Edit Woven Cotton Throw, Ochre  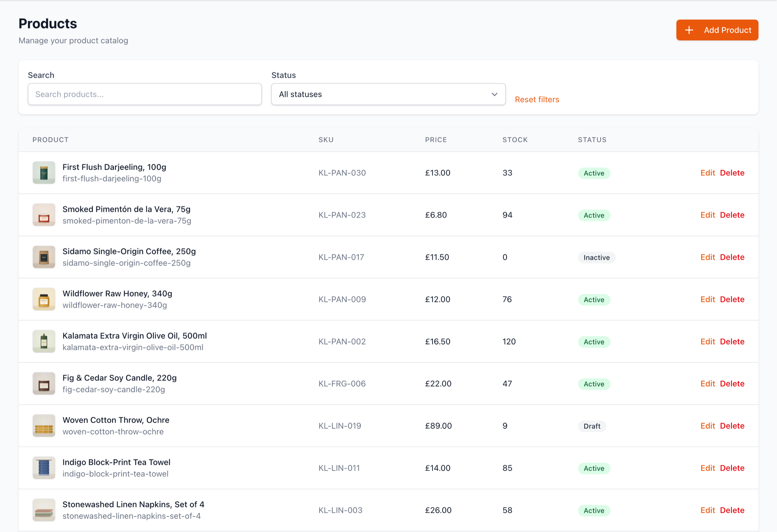[x=707, y=426]
